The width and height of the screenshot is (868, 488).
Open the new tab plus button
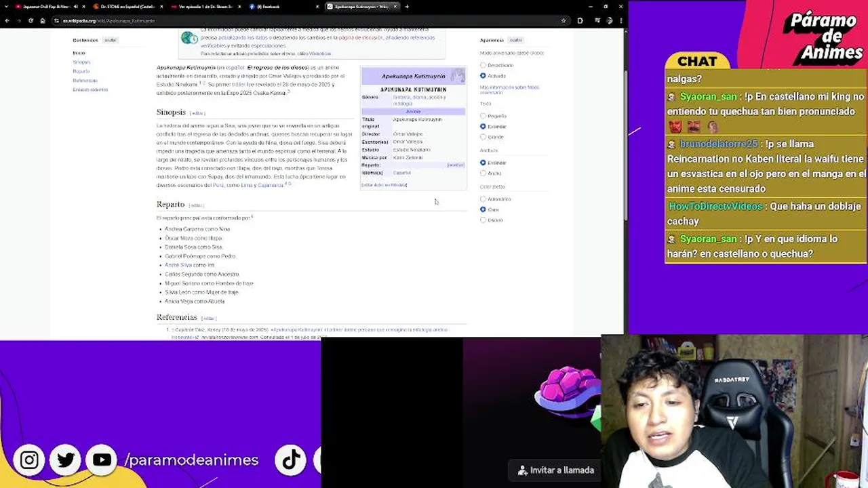(x=406, y=7)
